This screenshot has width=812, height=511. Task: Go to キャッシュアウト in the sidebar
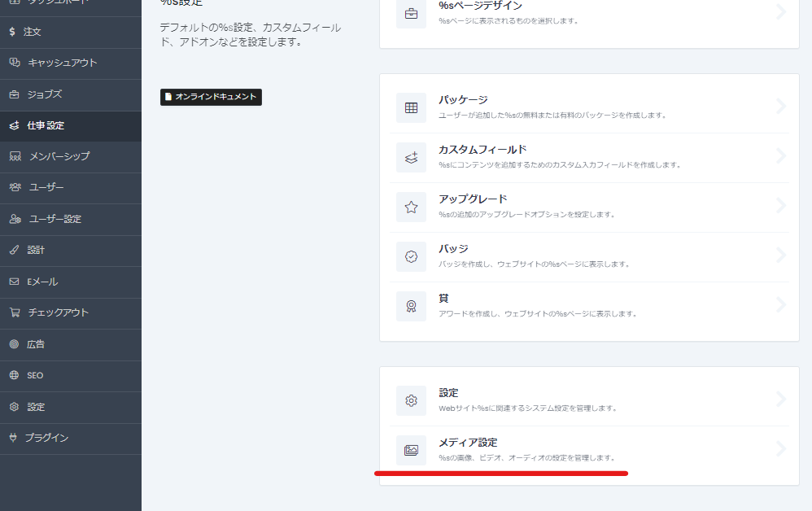pos(62,63)
